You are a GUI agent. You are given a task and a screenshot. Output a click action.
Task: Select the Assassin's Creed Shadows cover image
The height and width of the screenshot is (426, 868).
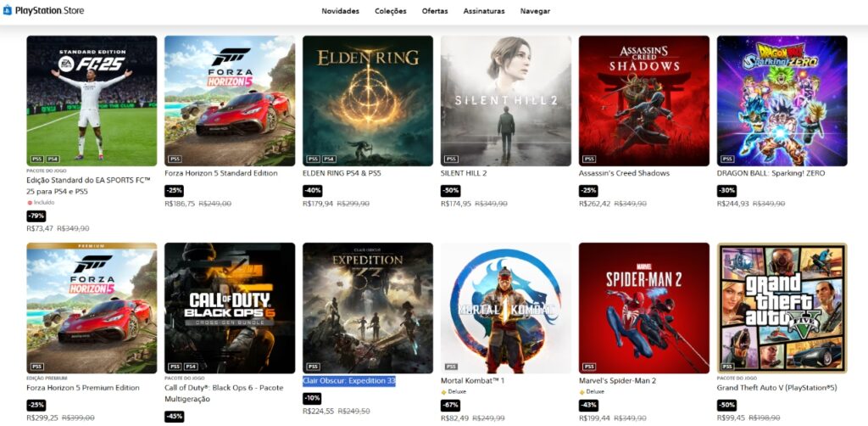[x=644, y=101]
